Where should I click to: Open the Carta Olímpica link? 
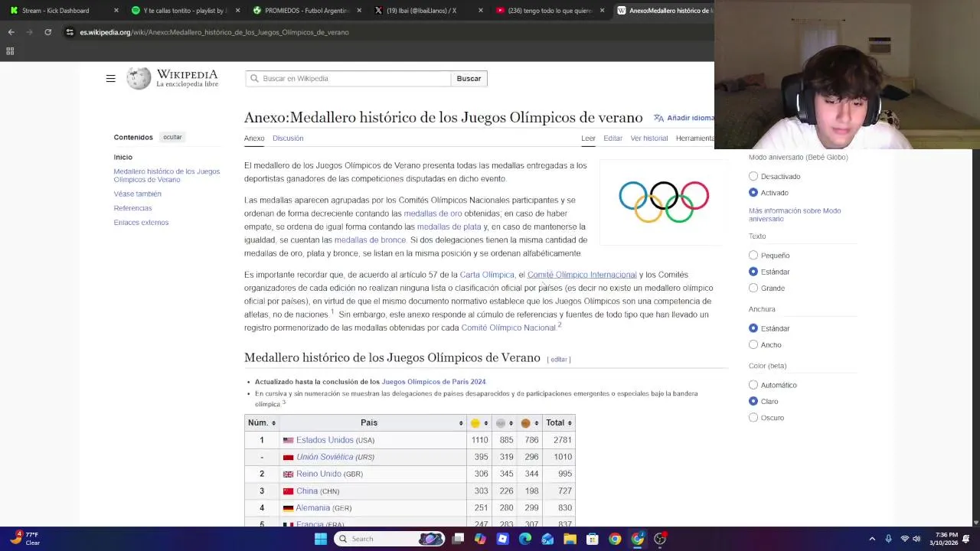[x=487, y=275]
